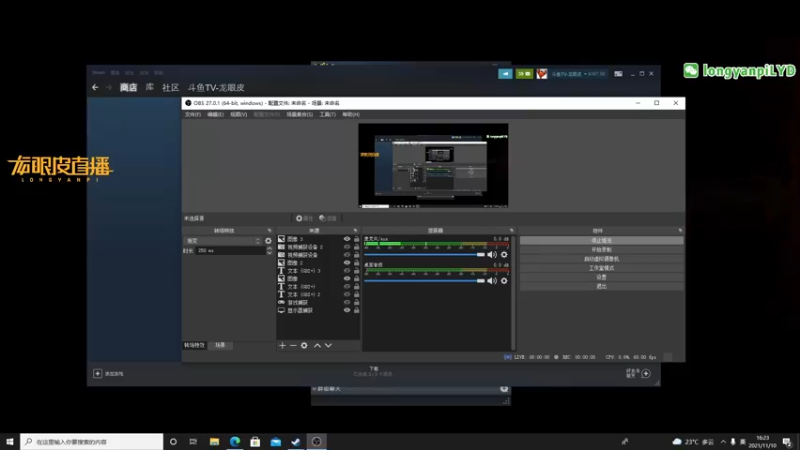Open Steam friends chat plus icon
Screen dimensions: 800x450
(646, 373)
